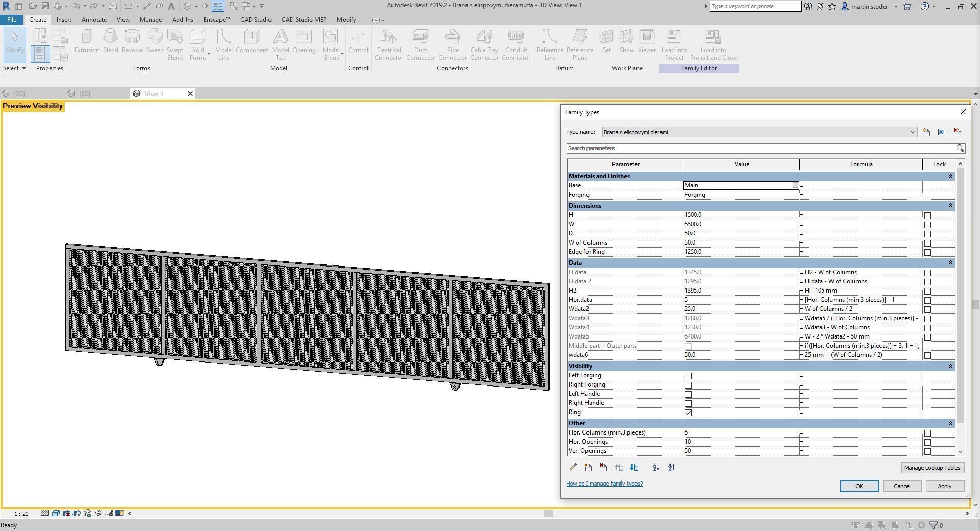Insert a Control
Viewport: 980px width, 531px height.
pyautogui.click(x=358, y=41)
